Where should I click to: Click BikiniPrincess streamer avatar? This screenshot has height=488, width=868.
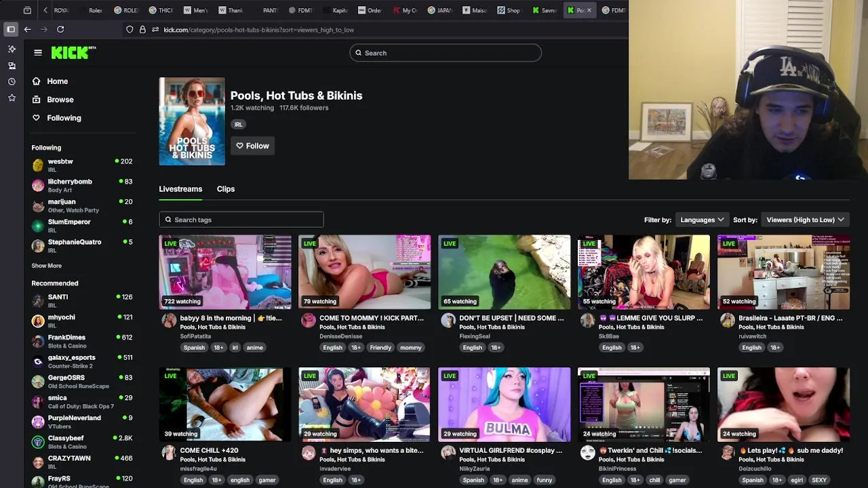pyautogui.click(x=588, y=453)
